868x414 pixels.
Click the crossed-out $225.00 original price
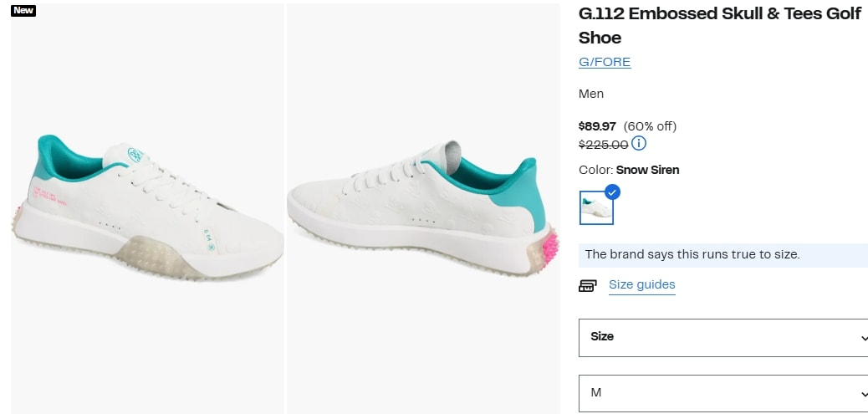click(604, 145)
